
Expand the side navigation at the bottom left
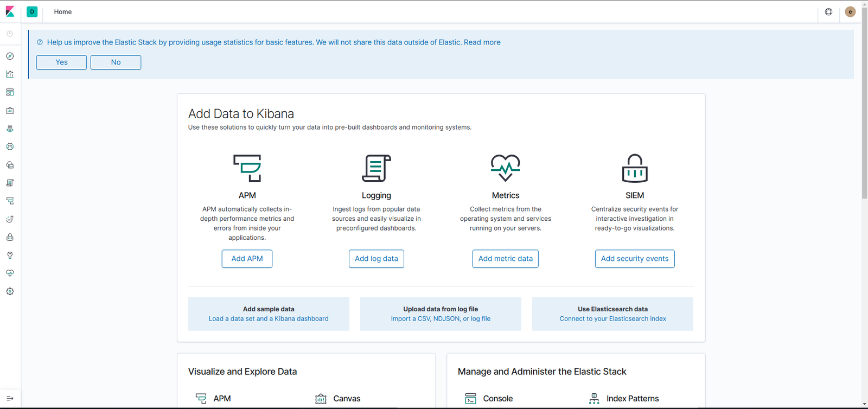pyautogui.click(x=10, y=398)
